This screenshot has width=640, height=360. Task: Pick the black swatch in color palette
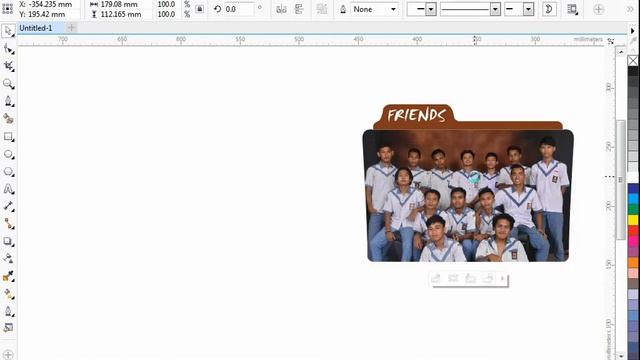(633, 72)
